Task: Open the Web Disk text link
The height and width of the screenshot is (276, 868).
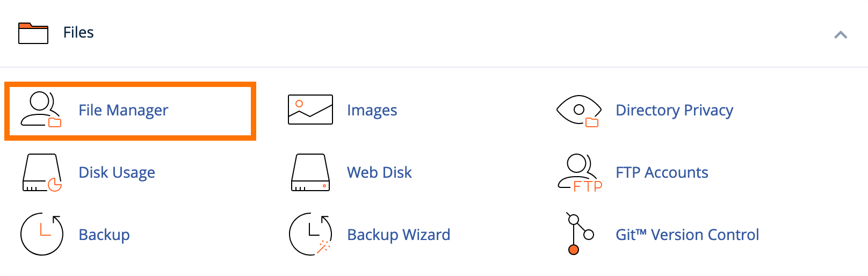Action: [x=379, y=172]
